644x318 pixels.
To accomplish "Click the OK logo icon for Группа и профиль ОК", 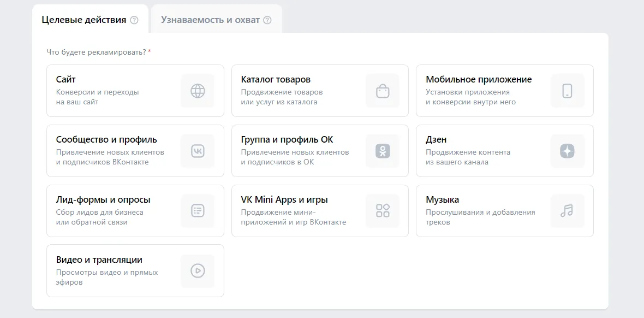I will tap(383, 151).
